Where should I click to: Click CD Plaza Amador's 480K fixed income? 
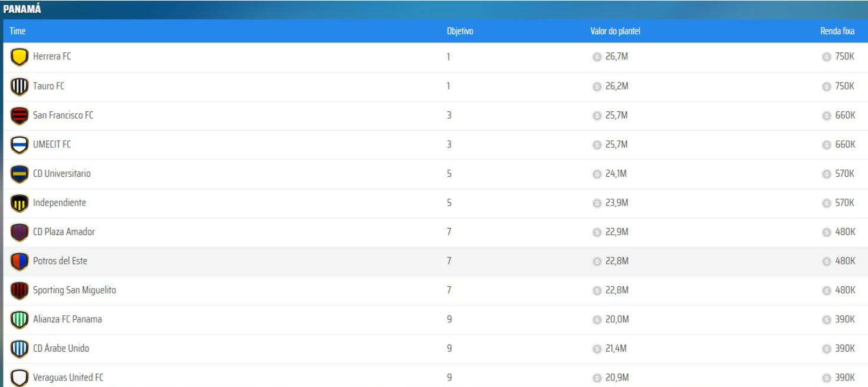(845, 231)
